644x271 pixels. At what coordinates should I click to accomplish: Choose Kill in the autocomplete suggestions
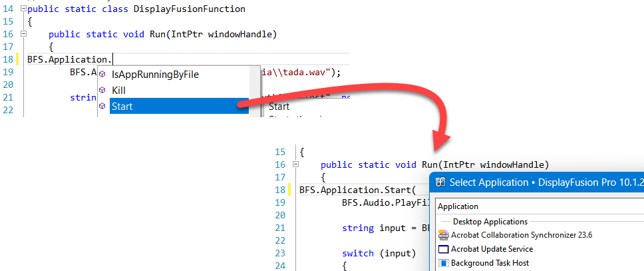pos(118,90)
